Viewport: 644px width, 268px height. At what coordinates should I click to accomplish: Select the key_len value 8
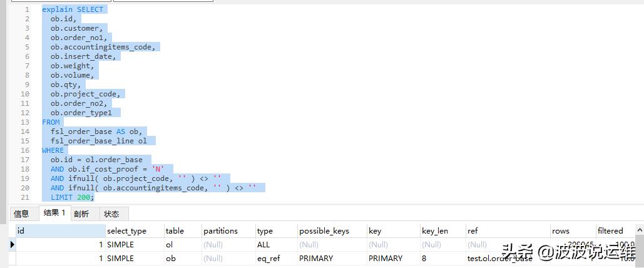point(442,259)
